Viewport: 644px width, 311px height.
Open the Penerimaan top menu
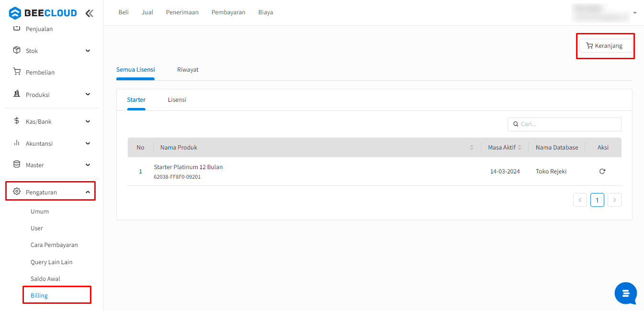182,12
